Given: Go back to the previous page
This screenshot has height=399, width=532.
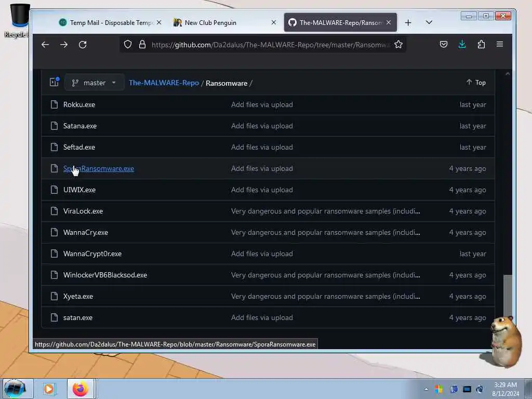Looking at the screenshot, I should click(x=45, y=45).
